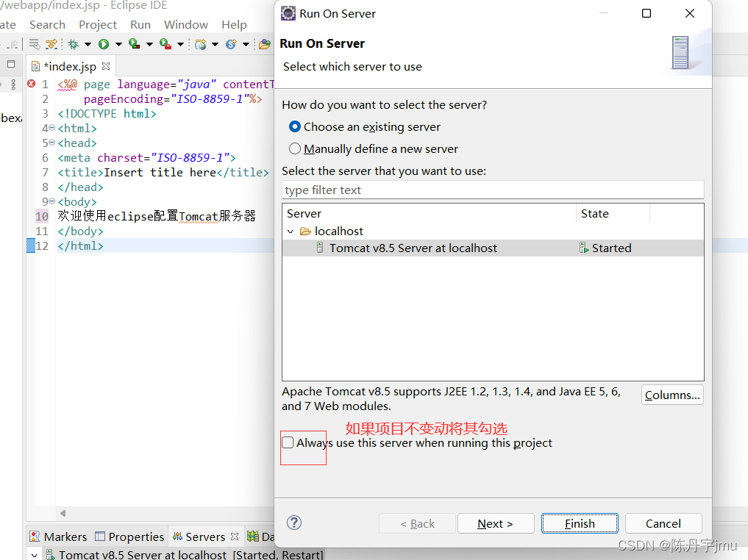The image size is (748, 560).
Task: Click External Tools run icon with red toolbox
Action: (x=165, y=44)
